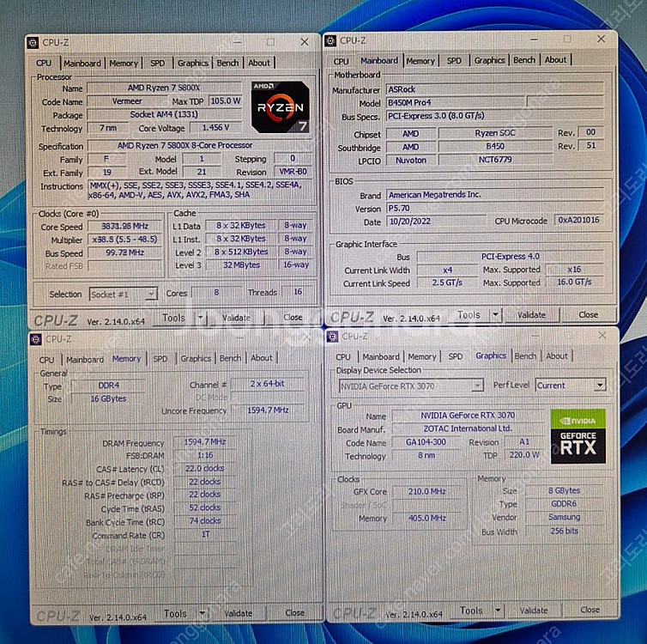Open the About tab in the Memory window
The height and width of the screenshot is (644, 647).
(262, 358)
